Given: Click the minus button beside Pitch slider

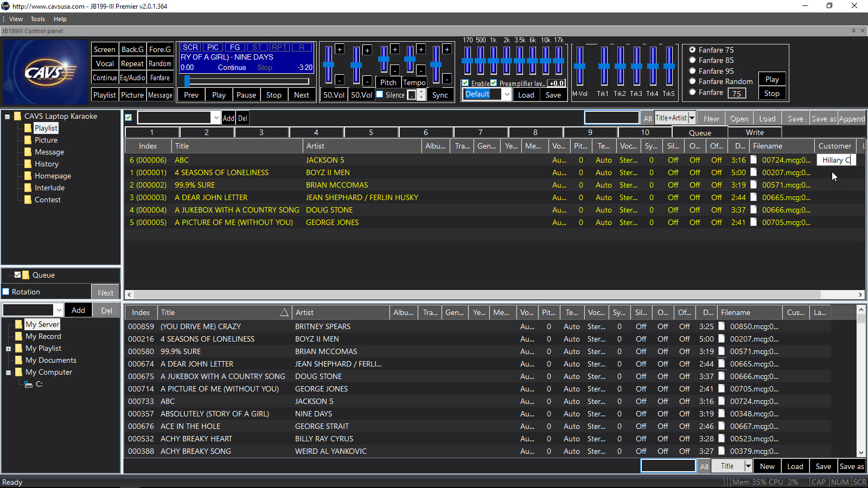Looking at the screenshot, I should (x=395, y=70).
